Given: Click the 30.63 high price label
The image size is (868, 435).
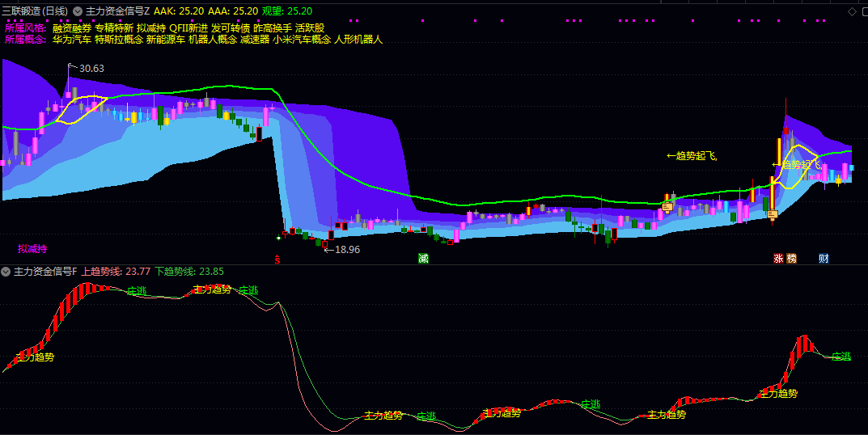Looking at the screenshot, I should point(91,68).
